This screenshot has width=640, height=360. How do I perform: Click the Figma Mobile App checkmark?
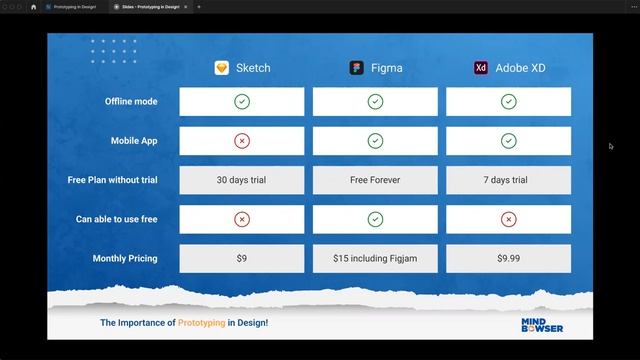point(375,141)
